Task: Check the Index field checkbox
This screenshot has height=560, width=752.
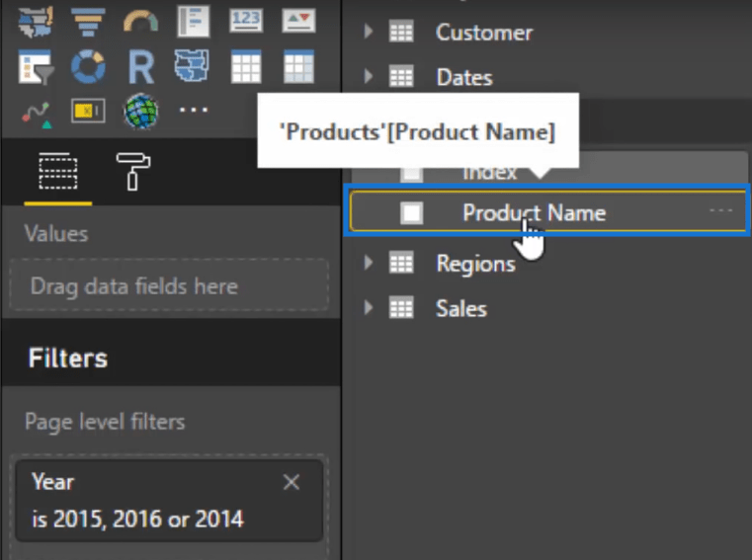Action: (411, 175)
